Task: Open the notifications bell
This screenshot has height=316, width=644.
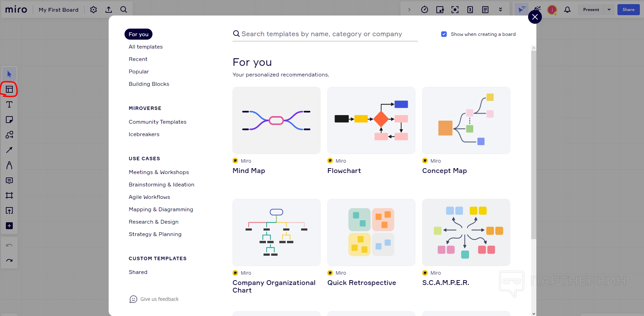Action: coord(567,10)
